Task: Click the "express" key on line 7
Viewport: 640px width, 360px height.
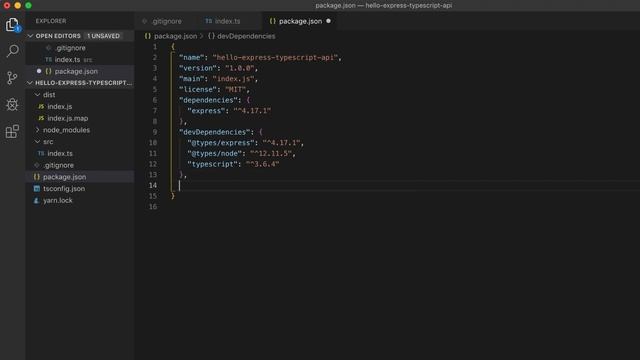Action: tap(206, 111)
